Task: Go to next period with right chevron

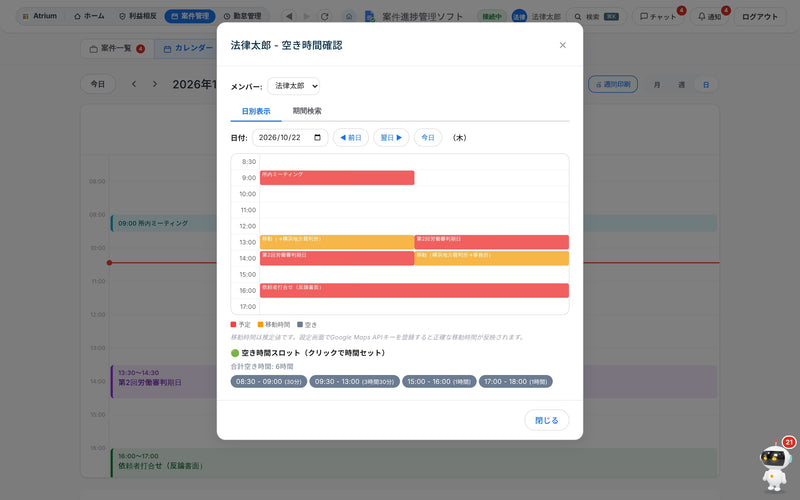Action: click(x=155, y=84)
